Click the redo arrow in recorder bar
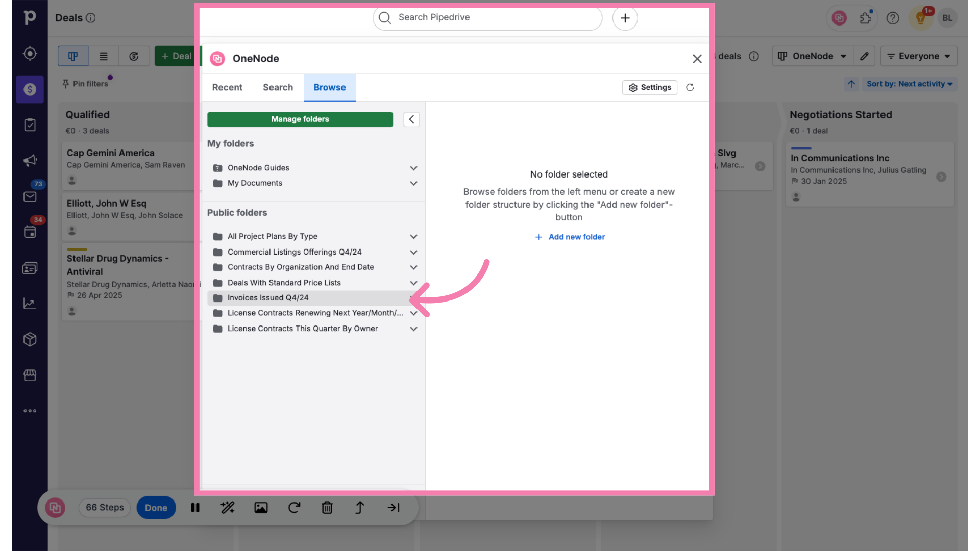Image resolution: width=980 pixels, height=551 pixels. (294, 508)
